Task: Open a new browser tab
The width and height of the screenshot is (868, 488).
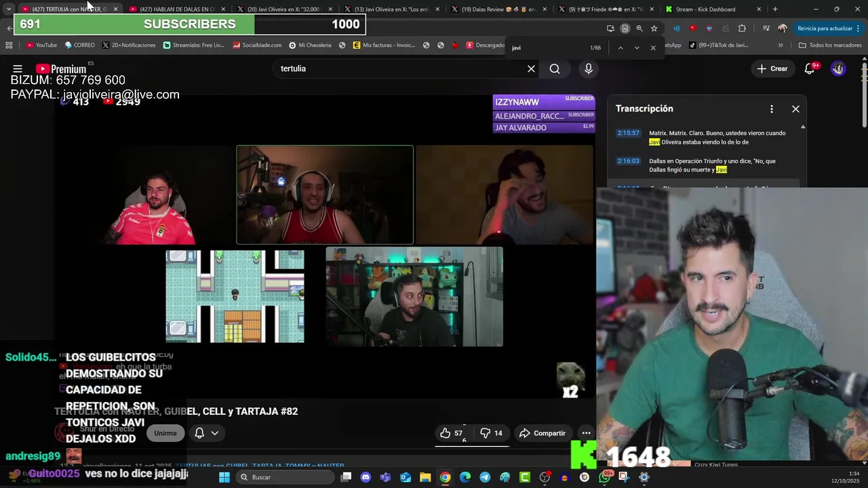Action: coord(775,9)
